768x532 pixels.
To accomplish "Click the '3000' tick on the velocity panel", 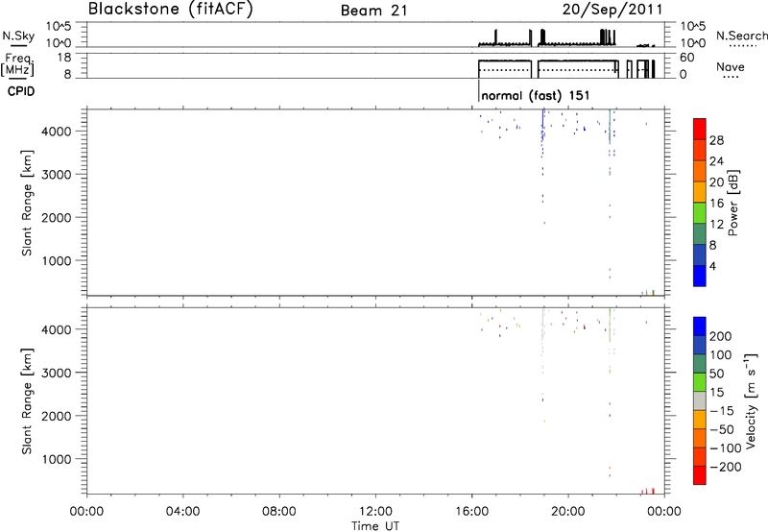I will coord(57,373).
